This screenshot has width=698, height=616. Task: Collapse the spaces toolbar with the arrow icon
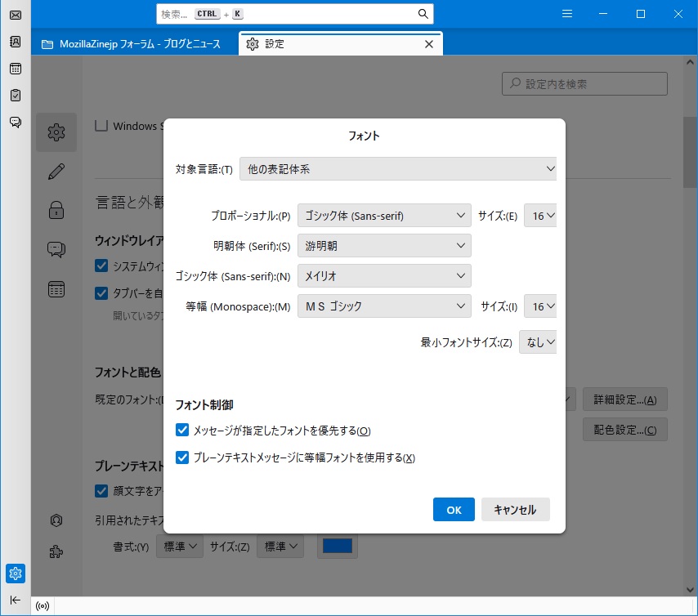(15, 600)
